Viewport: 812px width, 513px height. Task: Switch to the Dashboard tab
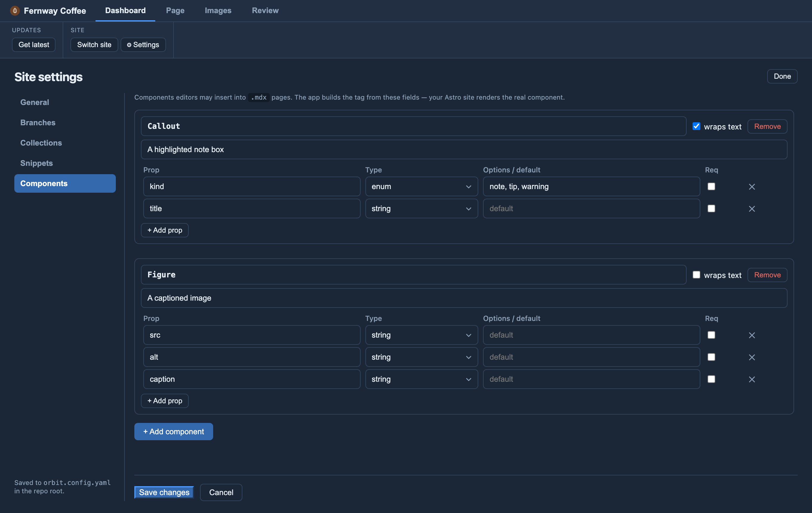[125, 10]
